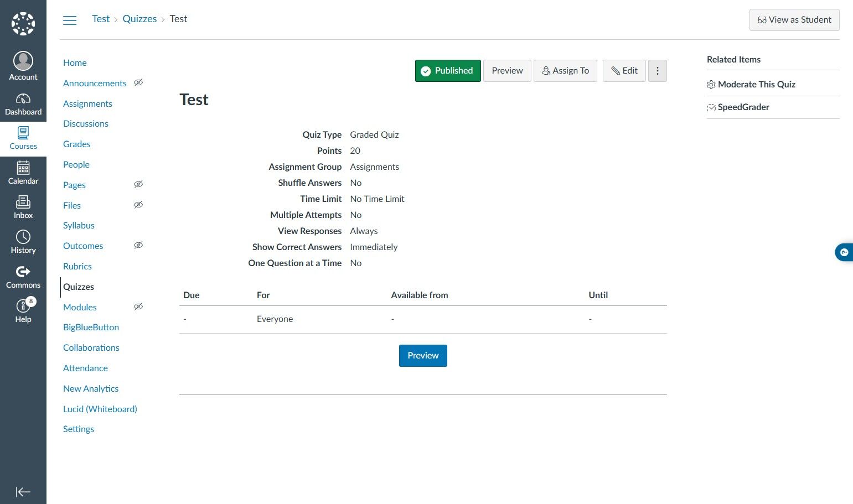Open the Inbox in global navigation
Viewport: 853px width, 504px height.
[x=23, y=207]
